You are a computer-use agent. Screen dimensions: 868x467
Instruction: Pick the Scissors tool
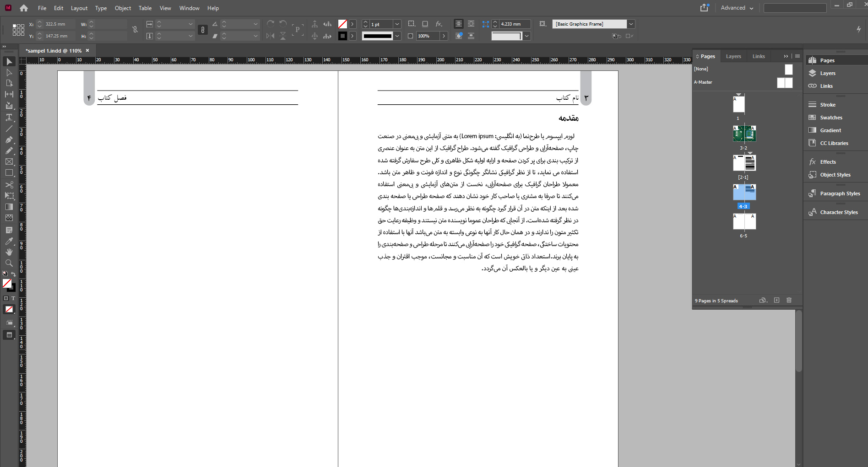9,185
